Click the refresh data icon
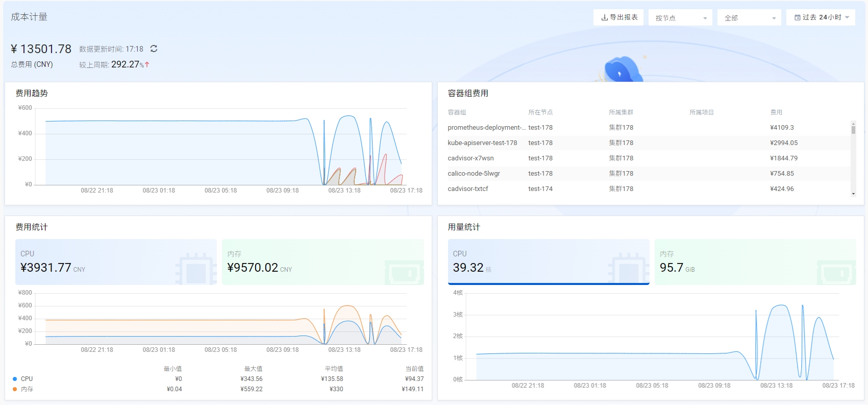Screen dimensions: 868x405 coord(154,49)
